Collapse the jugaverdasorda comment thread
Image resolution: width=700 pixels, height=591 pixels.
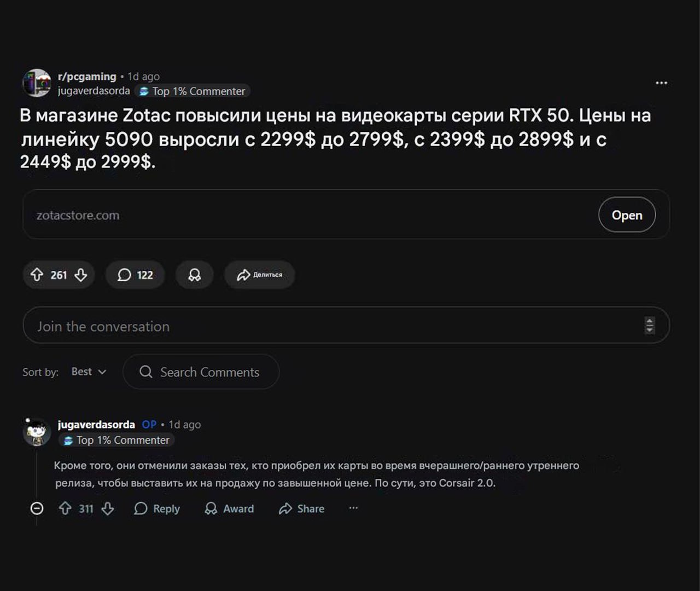[x=37, y=508]
